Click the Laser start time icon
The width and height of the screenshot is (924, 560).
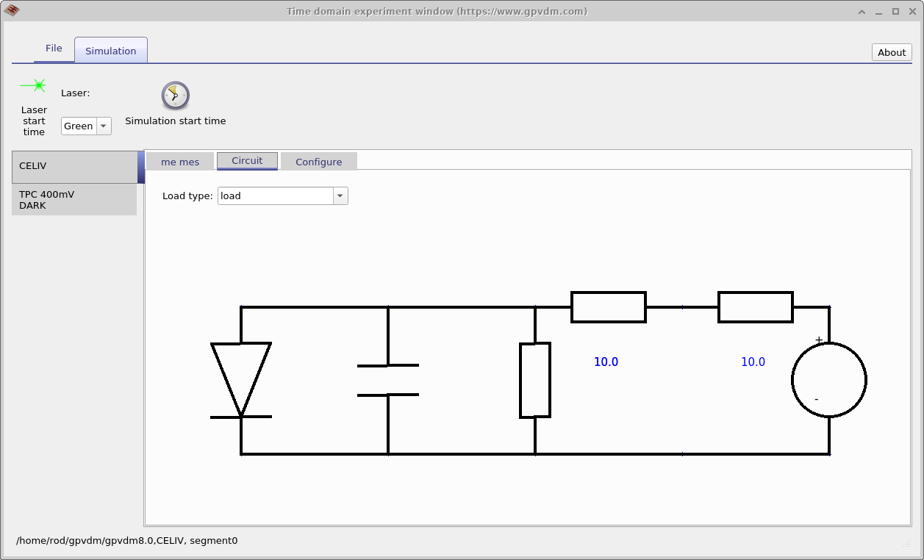click(x=34, y=84)
